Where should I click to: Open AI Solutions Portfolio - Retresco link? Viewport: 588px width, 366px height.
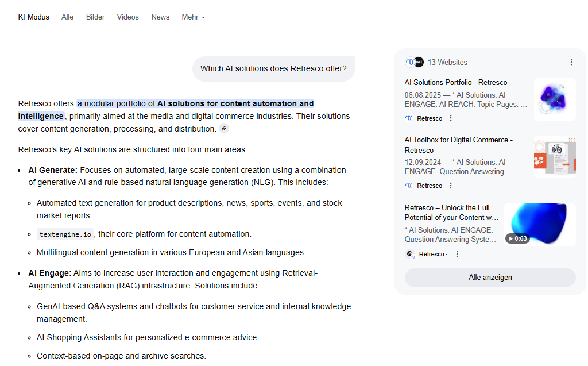click(x=455, y=83)
